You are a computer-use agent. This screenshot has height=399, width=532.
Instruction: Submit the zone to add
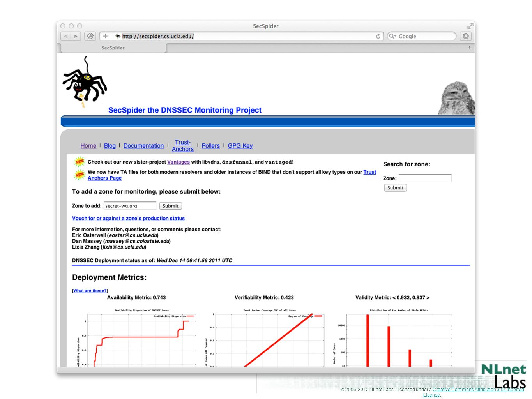(170, 206)
